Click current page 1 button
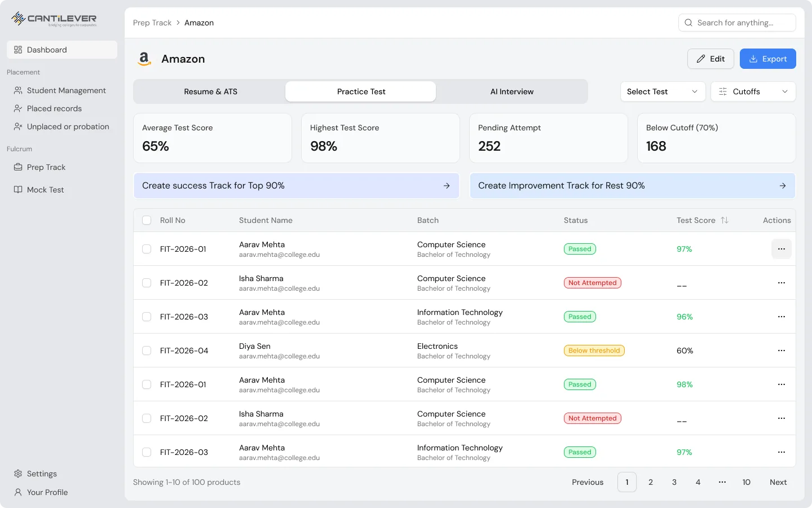 pyautogui.click(x=627, y=482)
